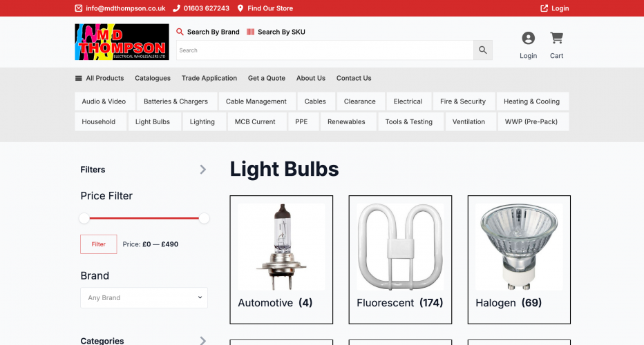Open the Catalogues menu item
The width and height of the screenshot is (644, 345).
[x=153, y=78]
